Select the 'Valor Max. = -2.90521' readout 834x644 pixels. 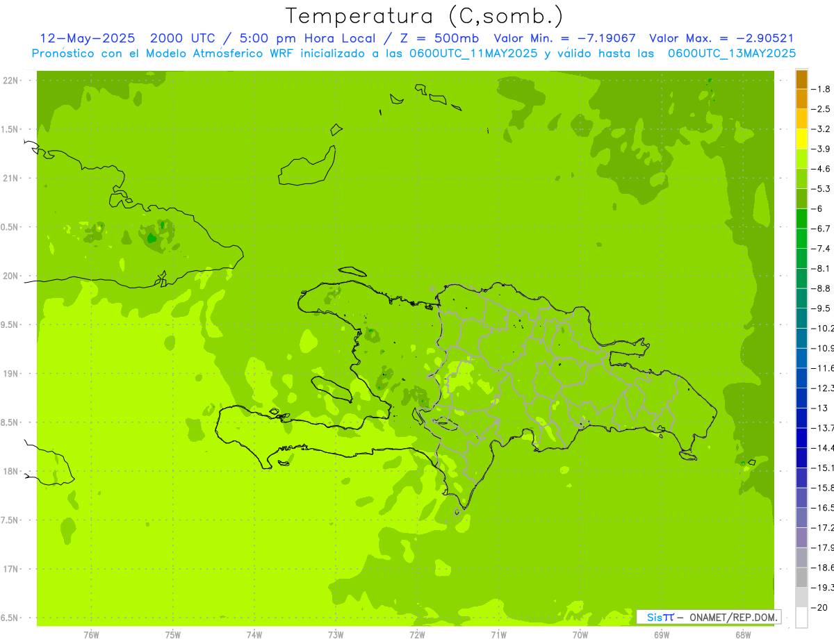tap(721, 38)
